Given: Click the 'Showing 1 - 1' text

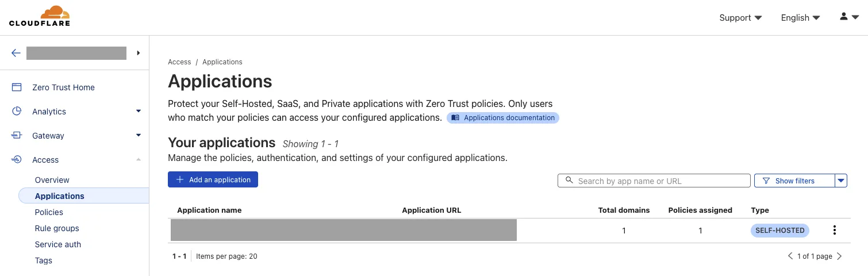Looking at the screenshot, I should click(310, 144).
